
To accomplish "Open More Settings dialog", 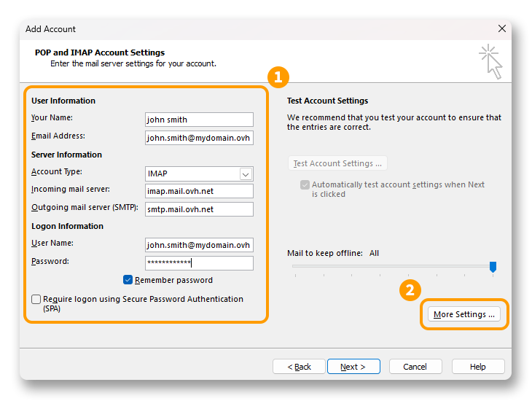I will pyautogui.click(x=464, y=314).
